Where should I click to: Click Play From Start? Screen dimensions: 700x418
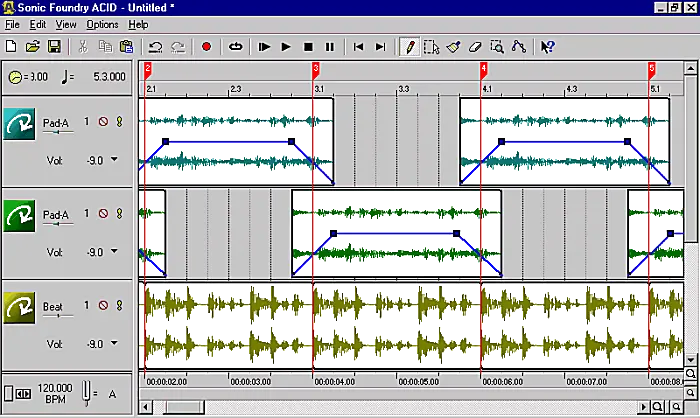[x=264, y=46]
